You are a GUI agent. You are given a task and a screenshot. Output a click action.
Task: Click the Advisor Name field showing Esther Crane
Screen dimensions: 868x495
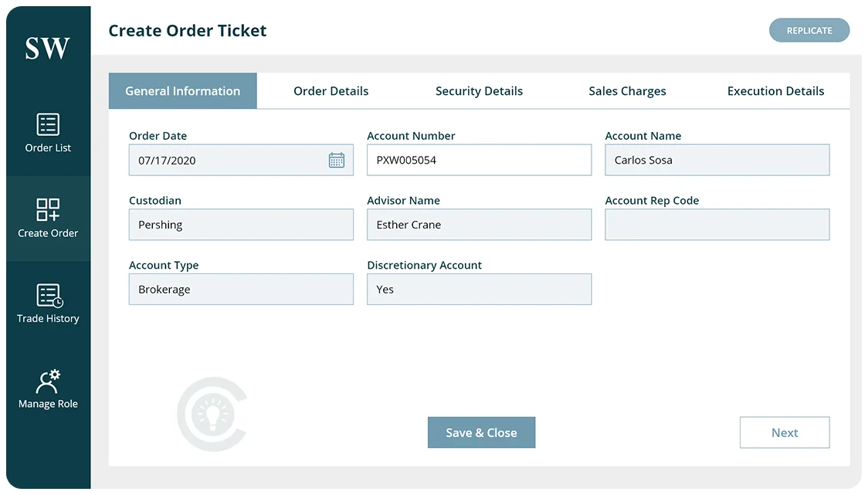click(479, 225)
